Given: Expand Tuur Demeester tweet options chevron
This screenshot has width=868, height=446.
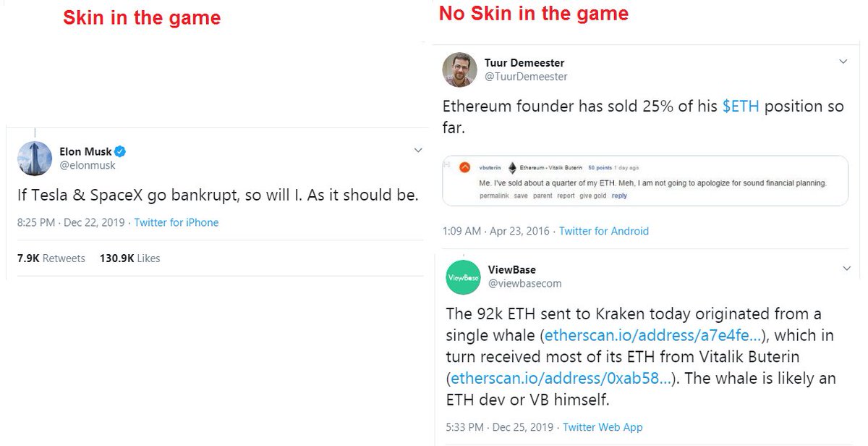Looking at the screenshot, I should tap(843, 62).
